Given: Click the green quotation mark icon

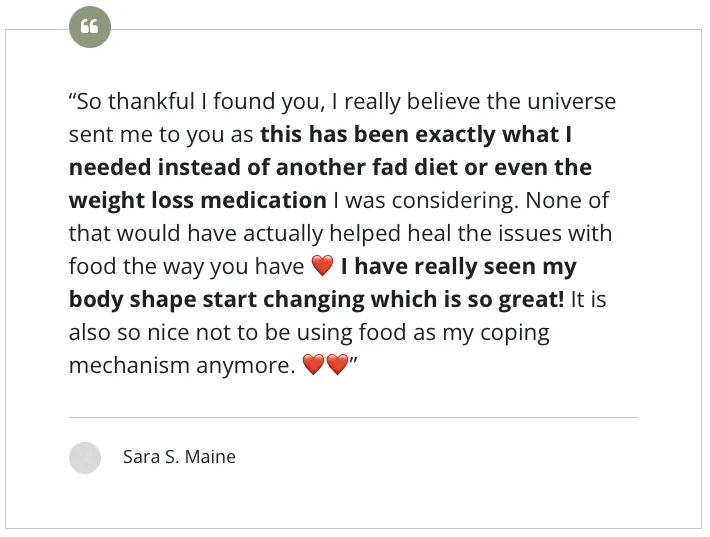Looking at the screenshot, I should (x=89, y=27).
